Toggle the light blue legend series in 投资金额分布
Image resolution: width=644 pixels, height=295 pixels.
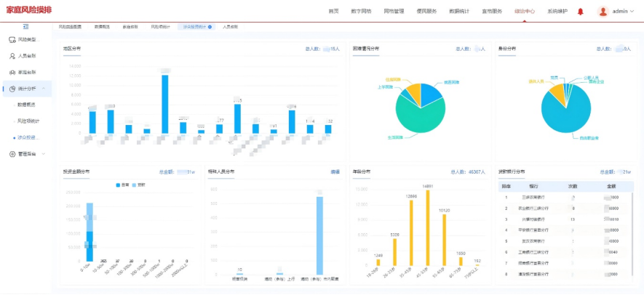pyautogui.click(x=135, y=185)
